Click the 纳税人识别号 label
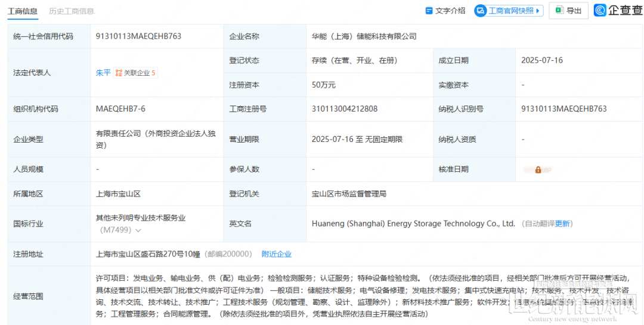The height and width of the screenshot is (325, 644). coord(461,109)
